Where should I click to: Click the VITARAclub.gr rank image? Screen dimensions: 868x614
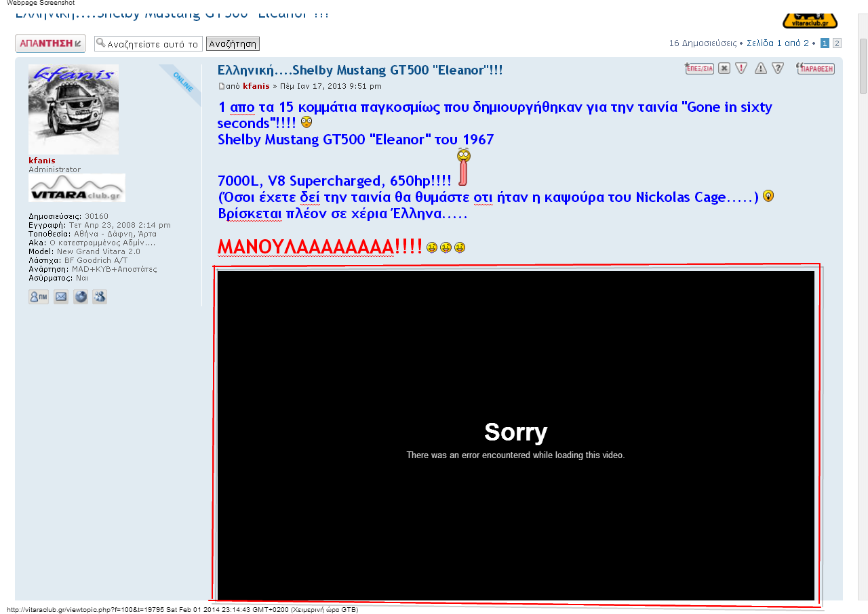click(x=77, y=188)
